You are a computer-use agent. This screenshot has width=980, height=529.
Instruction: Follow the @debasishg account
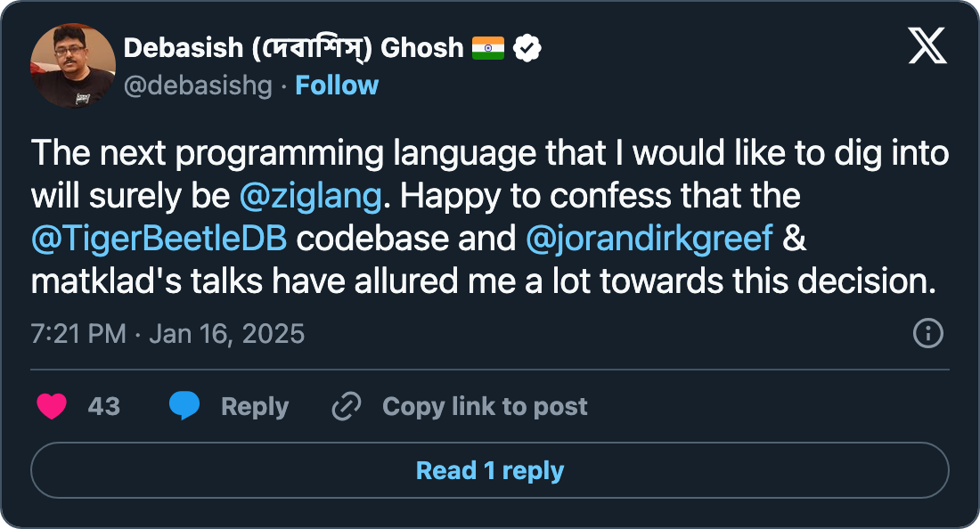[337, 85]
